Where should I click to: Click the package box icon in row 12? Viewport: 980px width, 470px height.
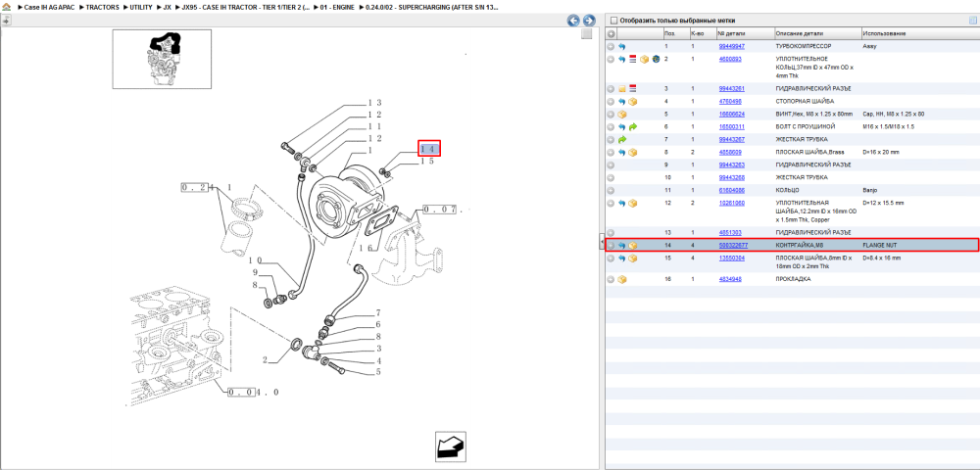tap(632, 203)
